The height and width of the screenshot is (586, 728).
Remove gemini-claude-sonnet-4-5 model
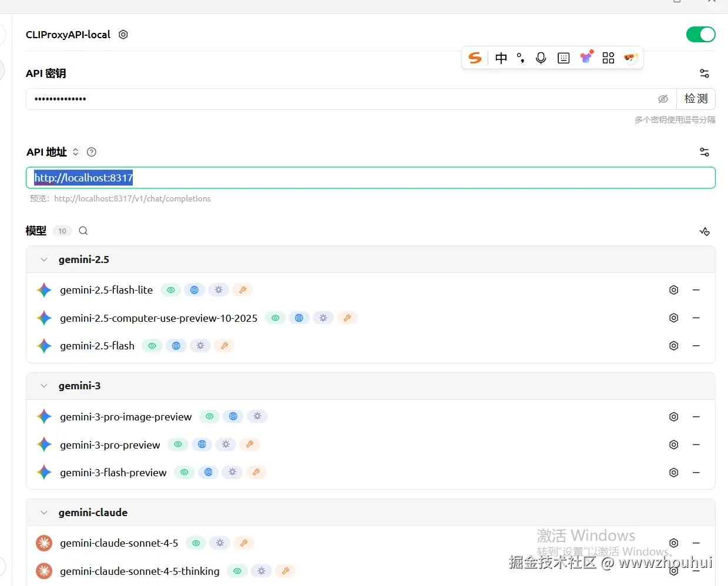696,543
